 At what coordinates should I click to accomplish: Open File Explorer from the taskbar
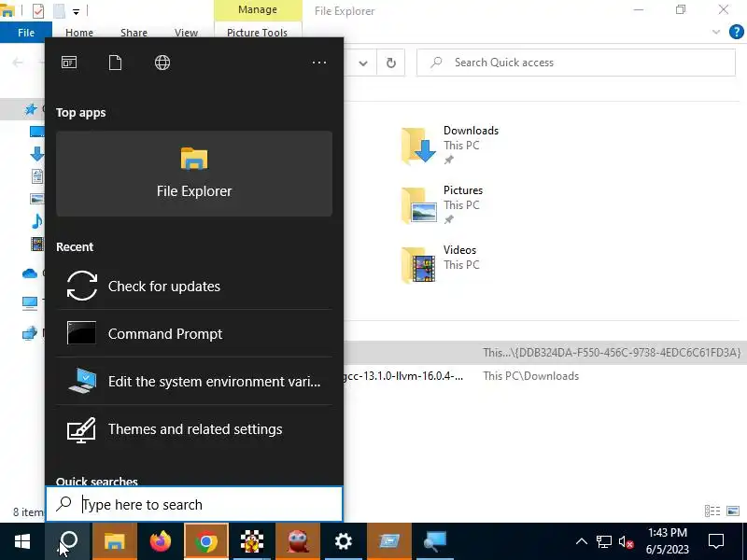pos(114,541)
